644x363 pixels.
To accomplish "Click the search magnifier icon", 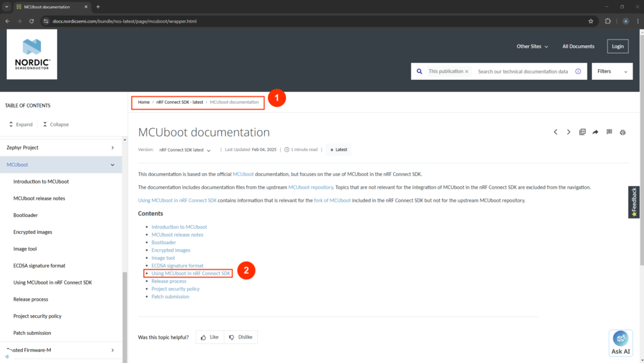I will point(419,72).
